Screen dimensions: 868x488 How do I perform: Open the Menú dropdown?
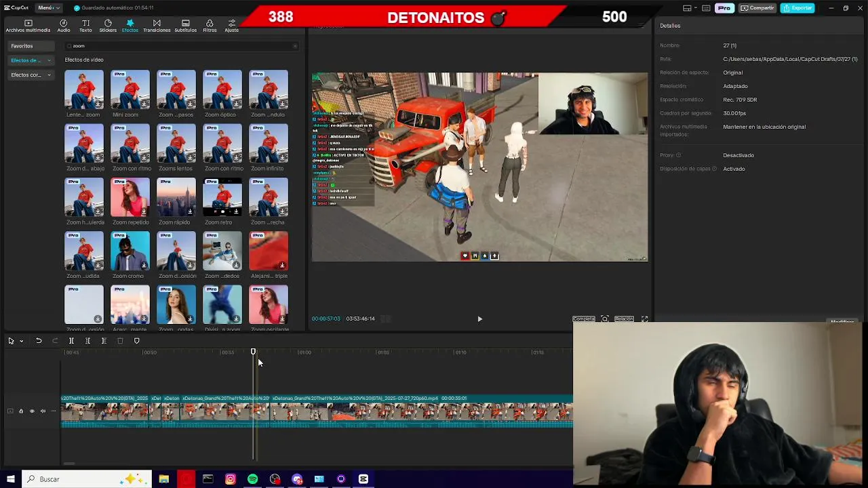click(x=48, y=8)
